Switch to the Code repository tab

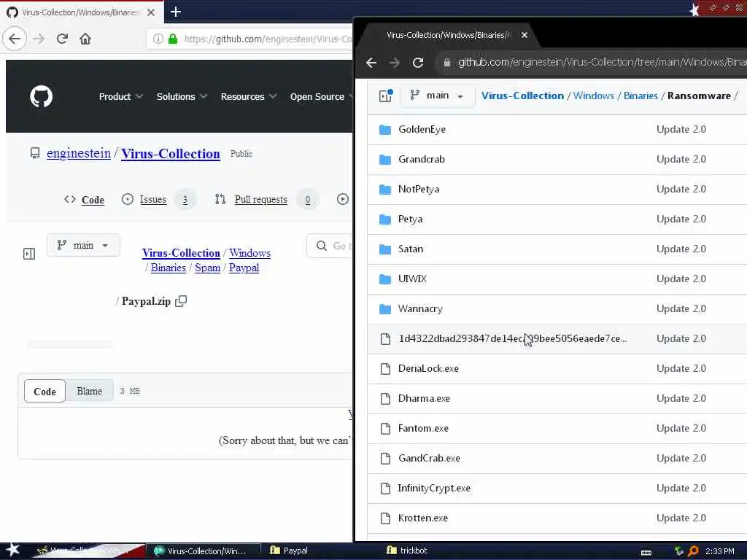[84, 200]
